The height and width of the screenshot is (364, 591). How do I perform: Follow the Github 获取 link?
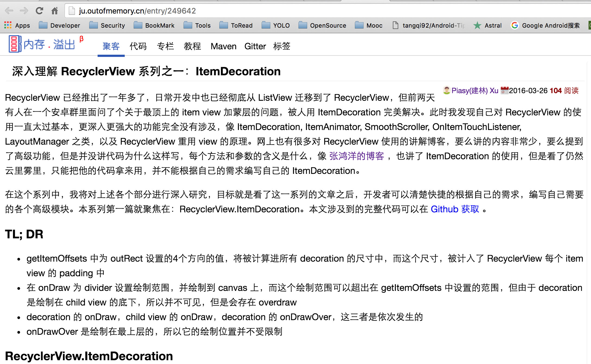(x=455, y=209)
